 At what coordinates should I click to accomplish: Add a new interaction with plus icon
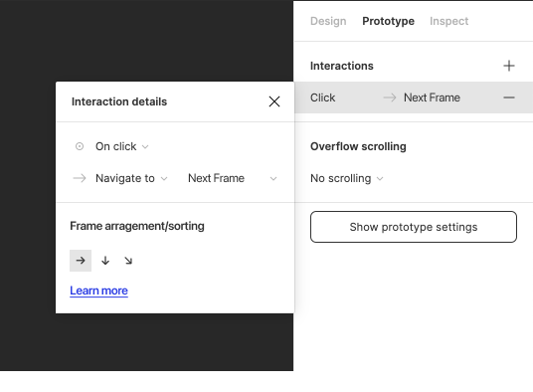click(508, 66)
